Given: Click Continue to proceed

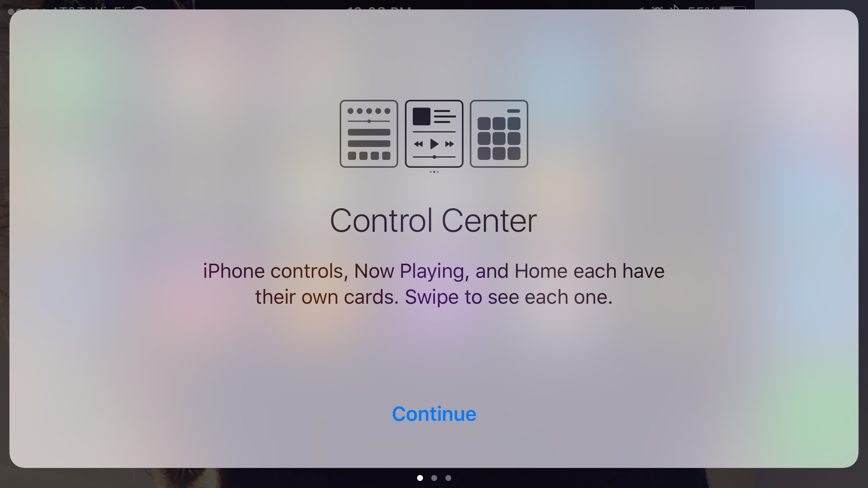Looking at the screenshot, I should pyautogui.click(x=434, y=413).
